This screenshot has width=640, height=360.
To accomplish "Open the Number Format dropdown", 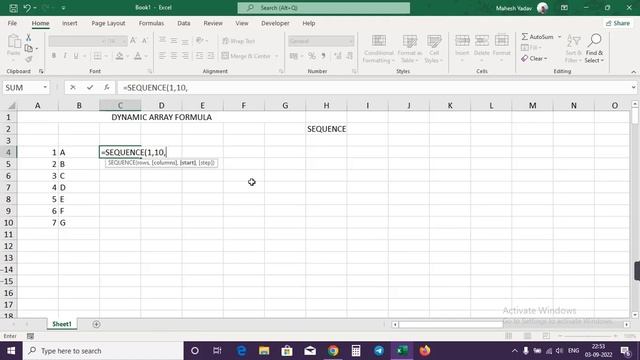I will (351, 41).
